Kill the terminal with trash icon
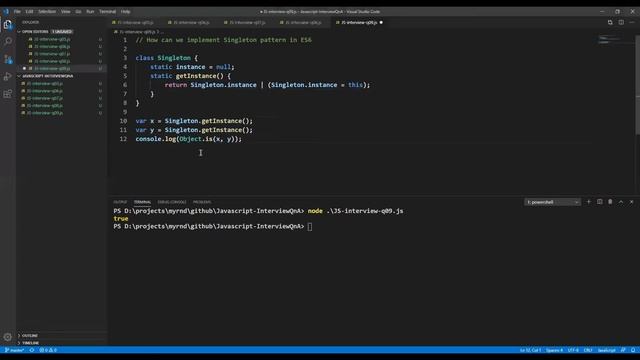 pyautogui.click(x=610, y=202)
